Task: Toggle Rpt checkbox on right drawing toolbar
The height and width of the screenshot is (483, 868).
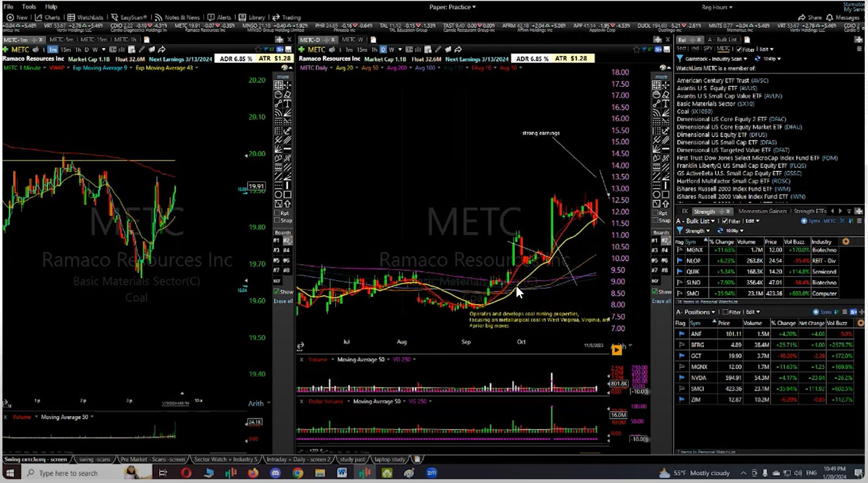Action: pos(656,213)
